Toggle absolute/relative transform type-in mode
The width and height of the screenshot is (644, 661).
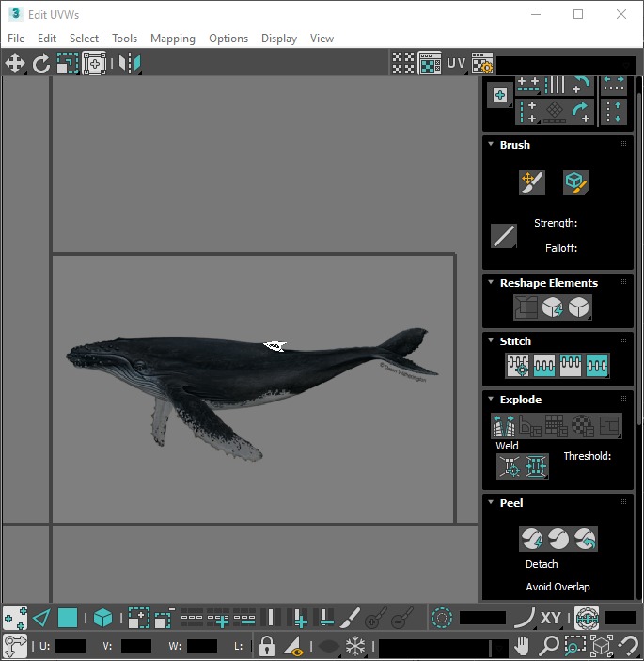[15, 646]
